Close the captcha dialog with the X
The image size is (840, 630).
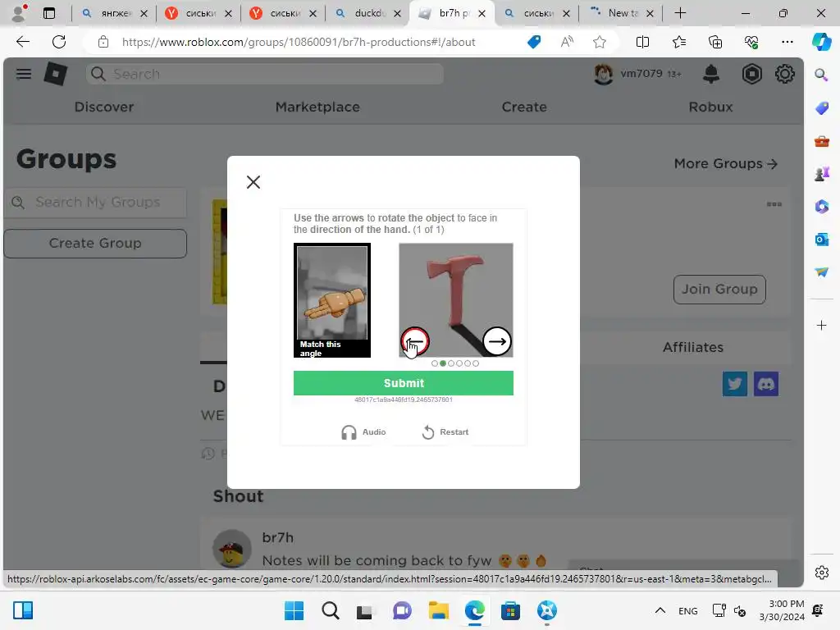coord(253,182)
